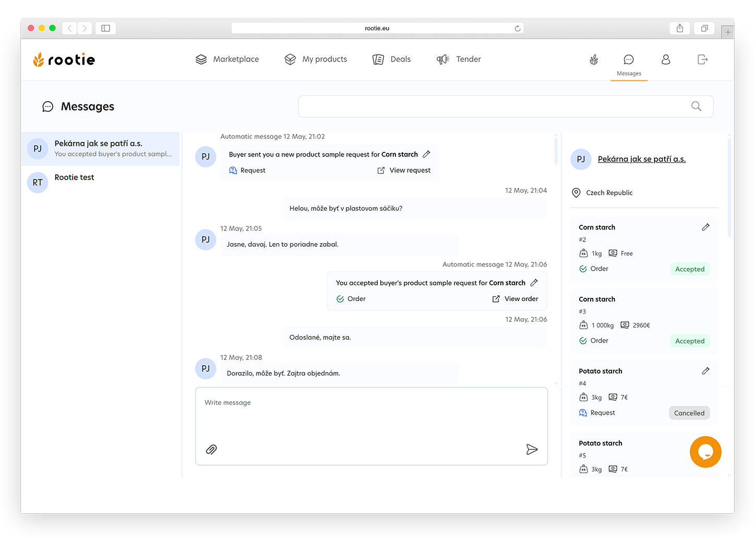The image size is (756, 542).
Task: Send message via the paper plane icon
Action: [532, 449]
